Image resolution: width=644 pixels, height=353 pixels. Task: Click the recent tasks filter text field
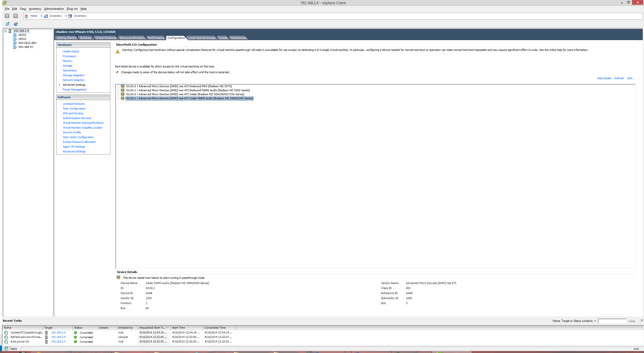612,321
